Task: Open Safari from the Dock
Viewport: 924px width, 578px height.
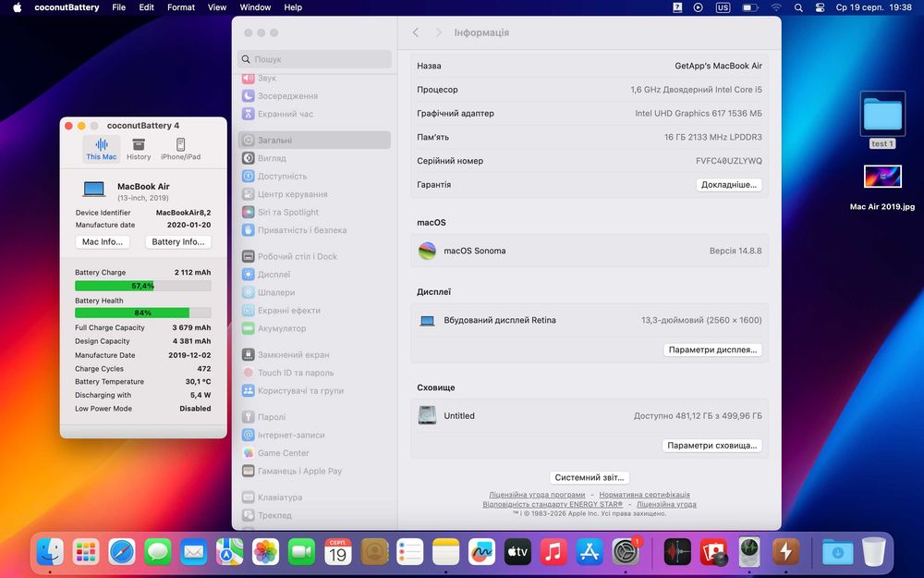Action: coord(122,553)
